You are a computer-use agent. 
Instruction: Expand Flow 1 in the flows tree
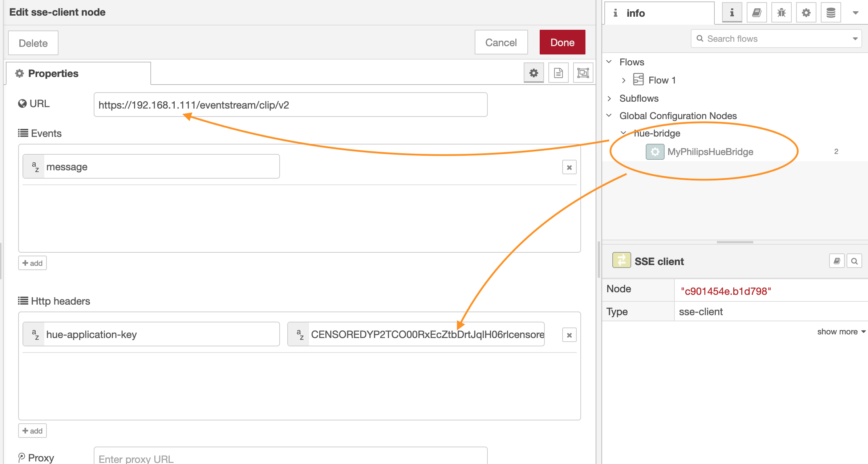[624, 80]
